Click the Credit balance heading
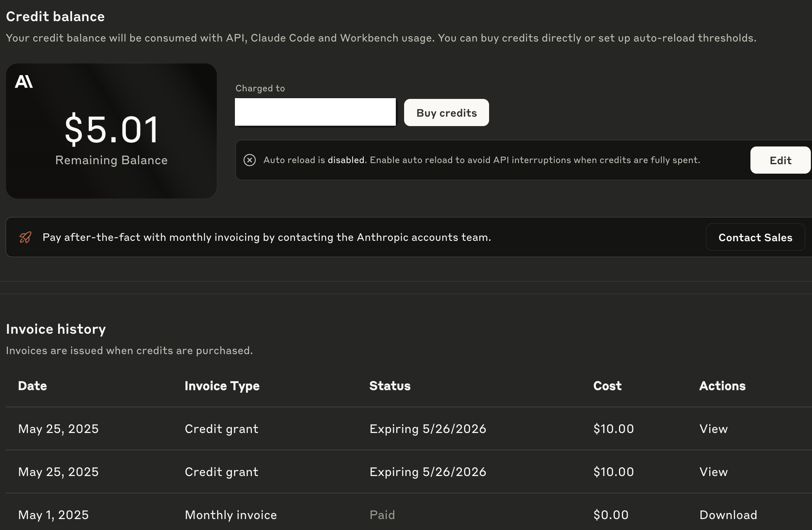The image size is (812, 530). 56,17
